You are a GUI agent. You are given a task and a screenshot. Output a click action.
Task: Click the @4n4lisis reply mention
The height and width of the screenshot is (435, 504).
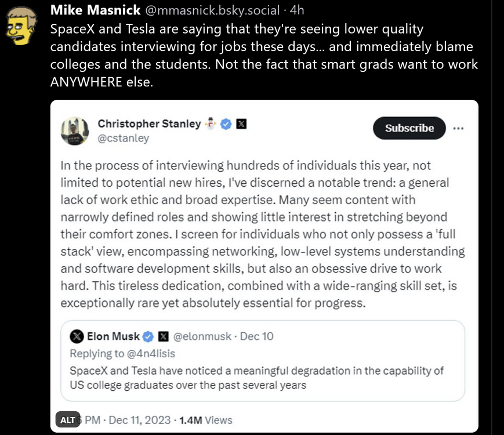tap(151, 353)
